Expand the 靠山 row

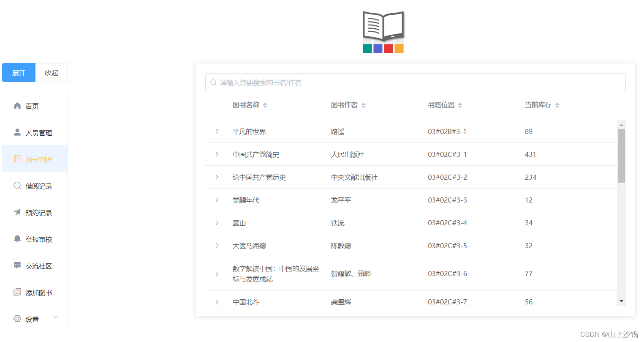point(217,223)
